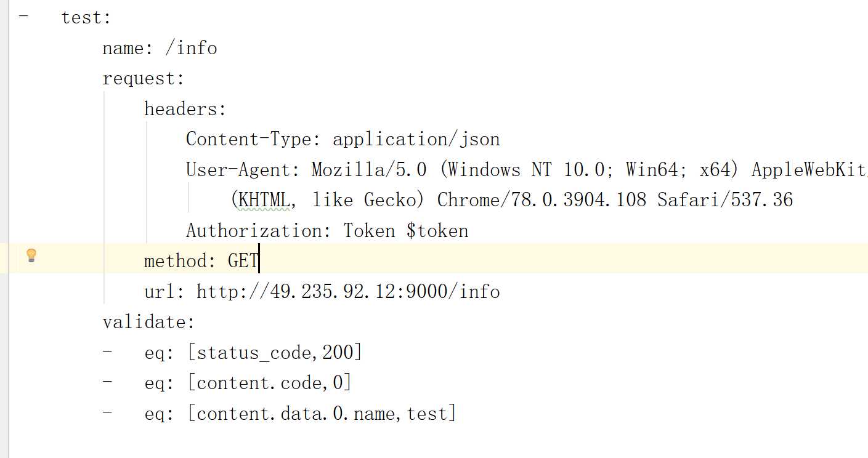The height and width of the screenshot is (458, 868).
Task: Click the 'headers:' key
Action: 185,109
